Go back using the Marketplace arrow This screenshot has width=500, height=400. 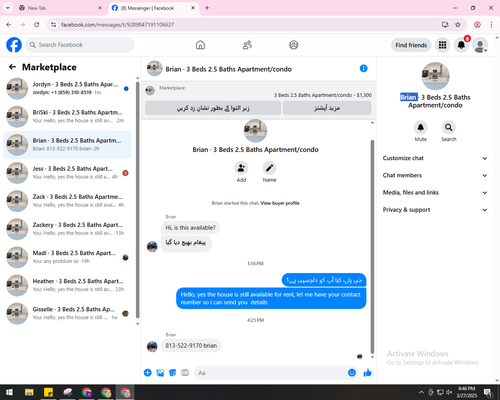pyautogui.click(x=13, y=67)
